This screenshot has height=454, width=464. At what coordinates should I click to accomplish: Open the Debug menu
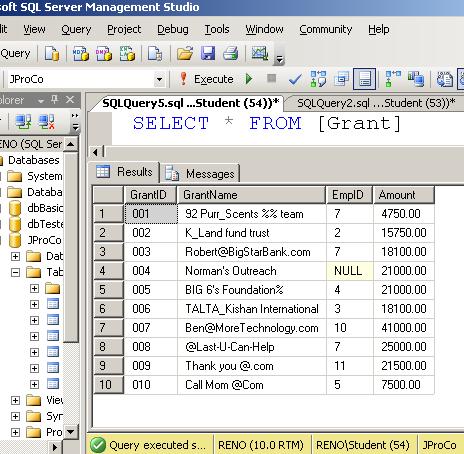click(x=173, y=29)
